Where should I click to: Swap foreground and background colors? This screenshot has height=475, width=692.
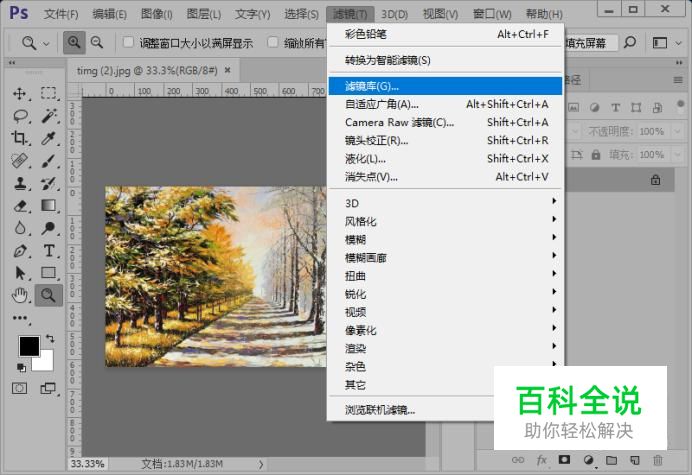pyautogui.click(x=50, y=339)
